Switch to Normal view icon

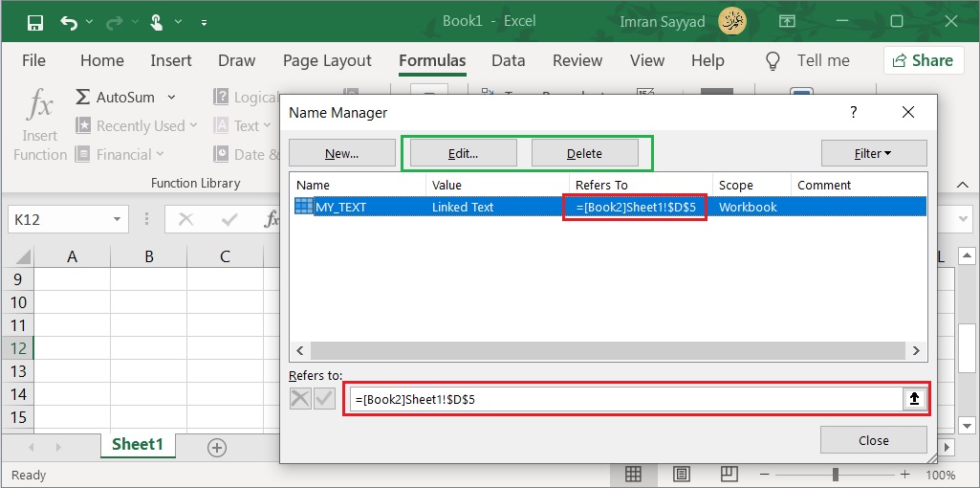click(633, 474)
